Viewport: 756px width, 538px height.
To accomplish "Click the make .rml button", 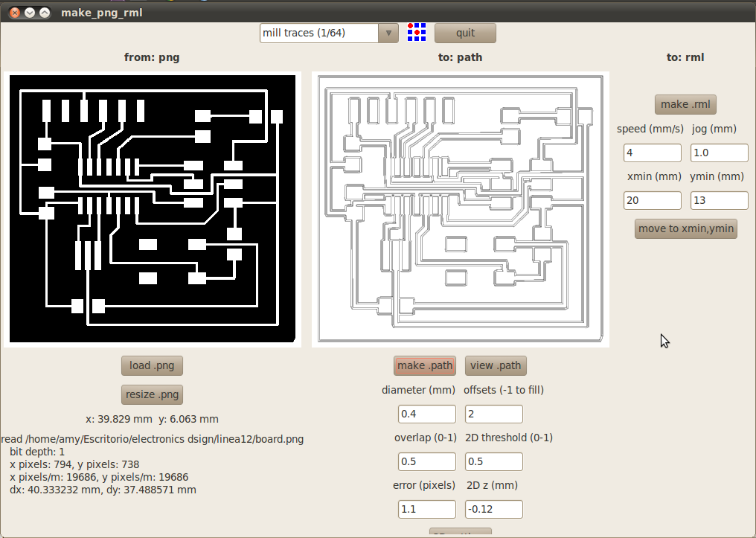I will click(x=685, y=104).
